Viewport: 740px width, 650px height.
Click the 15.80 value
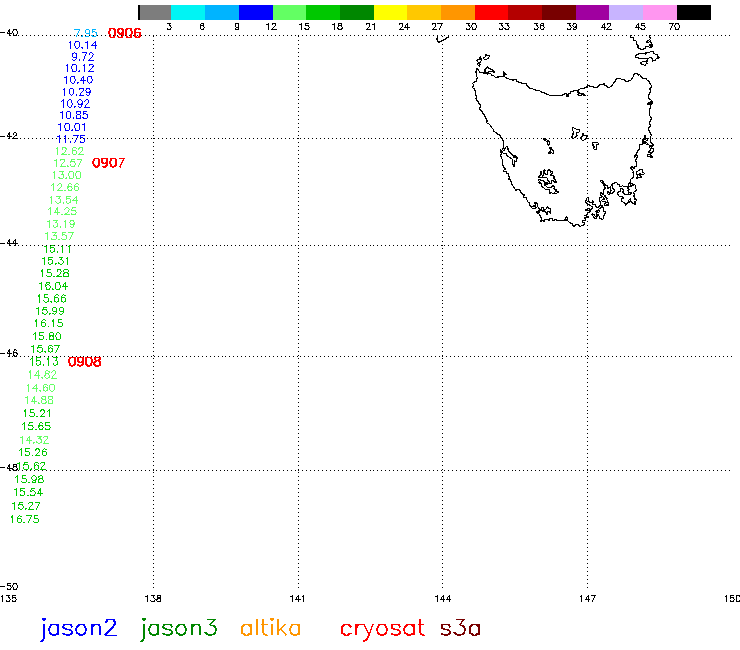47,336
